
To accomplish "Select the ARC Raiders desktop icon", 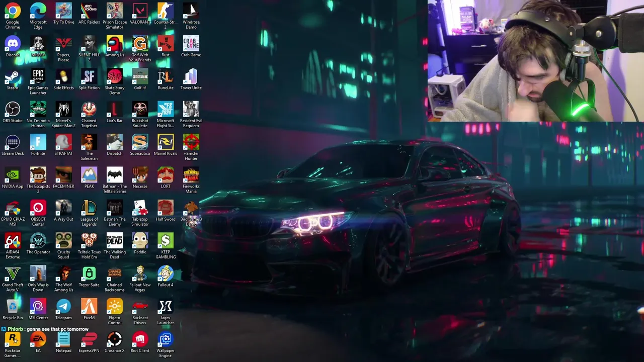I will tap(89, 11).
